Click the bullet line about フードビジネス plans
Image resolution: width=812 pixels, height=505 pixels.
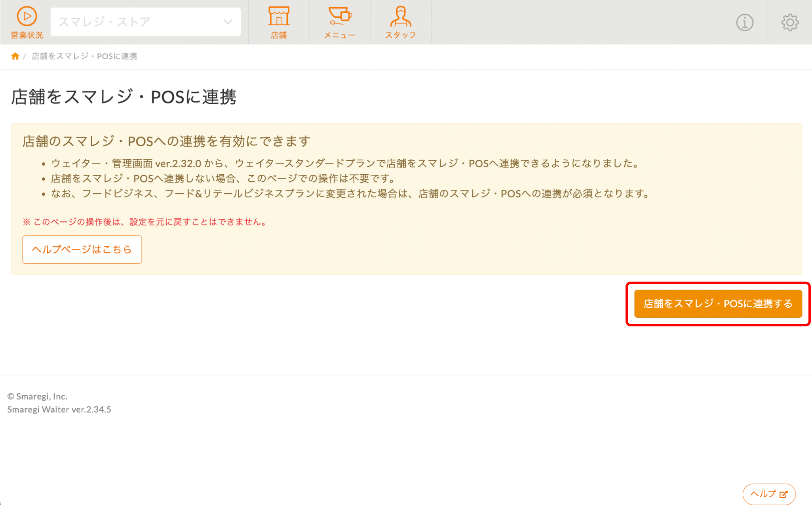(x=351, y=194)
